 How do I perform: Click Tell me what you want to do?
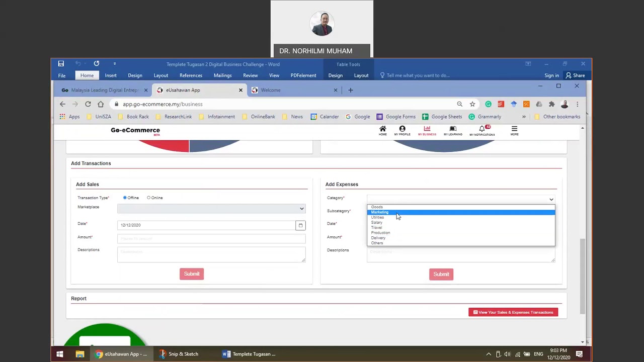click(418, 75)
